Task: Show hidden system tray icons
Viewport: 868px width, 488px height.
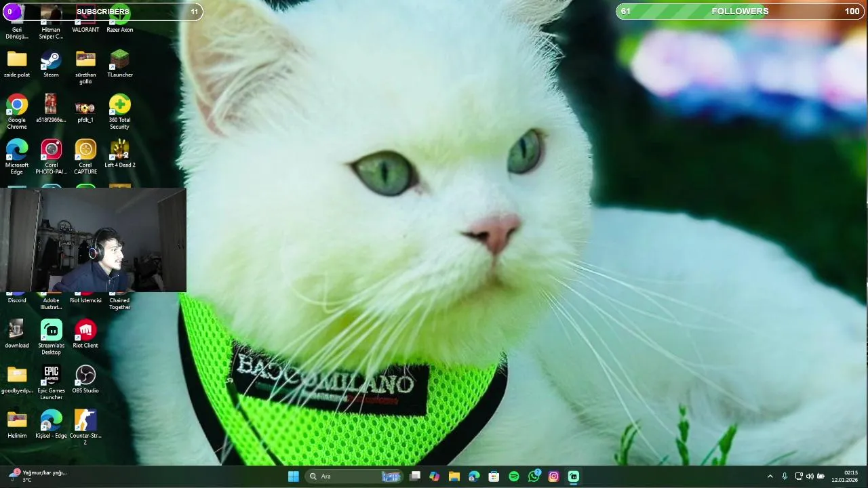Action: (x=770, y=476)
